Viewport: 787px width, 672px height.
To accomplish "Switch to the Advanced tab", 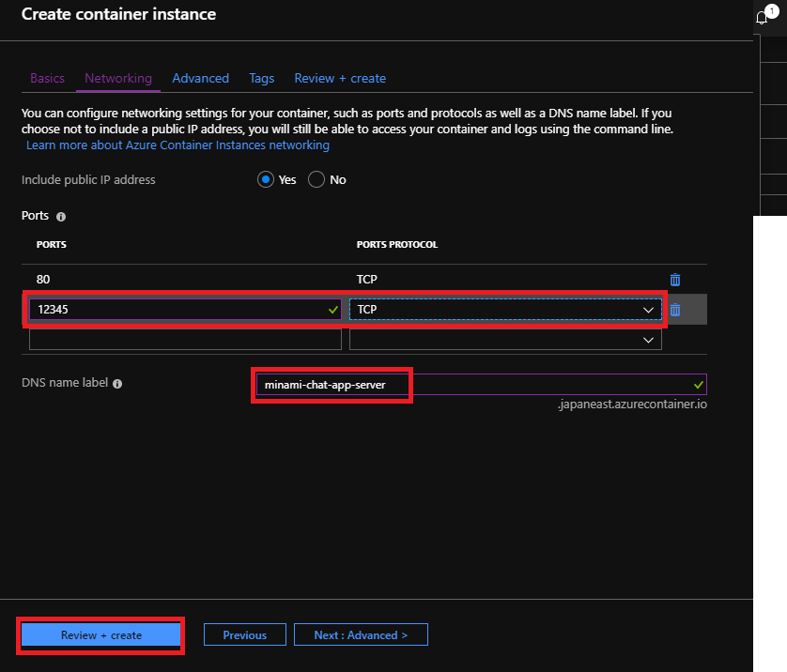I will [x=200, y=79].
